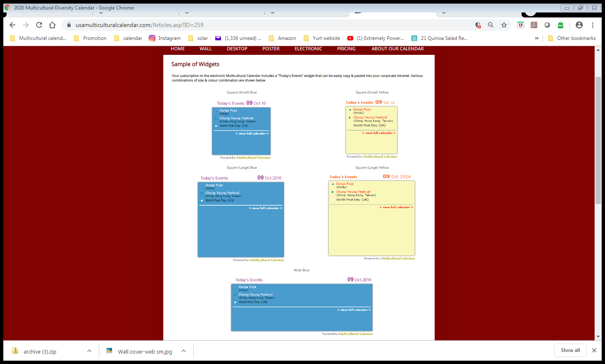Open the '21 Quinoa Salad Re...' bookmark
The image size is (605, 364).
tap(440, 38)
